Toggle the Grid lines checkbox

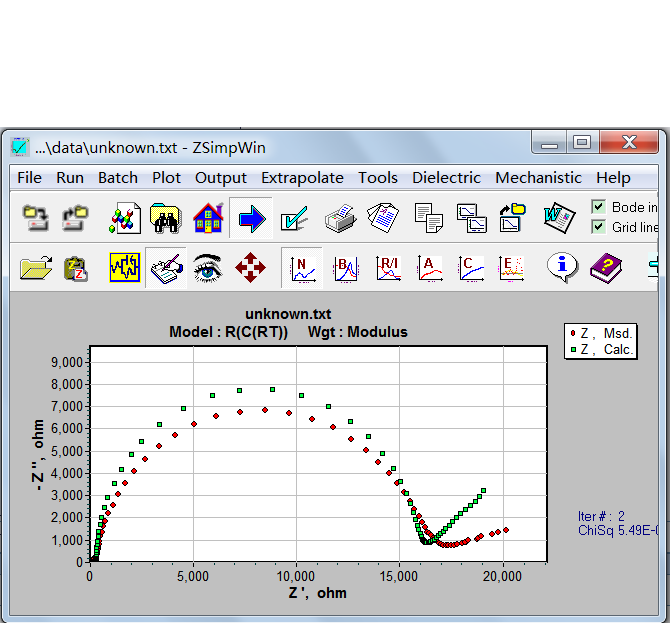pos(598,226)
